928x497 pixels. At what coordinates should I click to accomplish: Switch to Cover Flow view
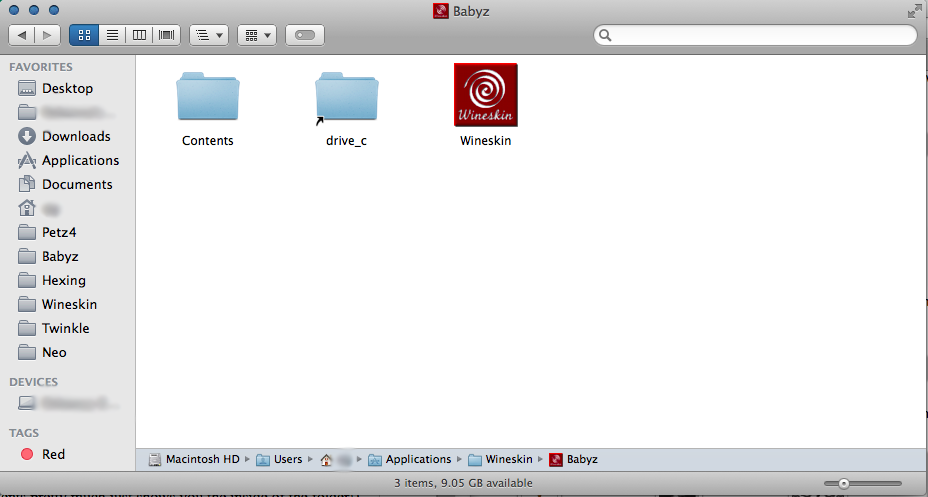(x=166, y=35)
